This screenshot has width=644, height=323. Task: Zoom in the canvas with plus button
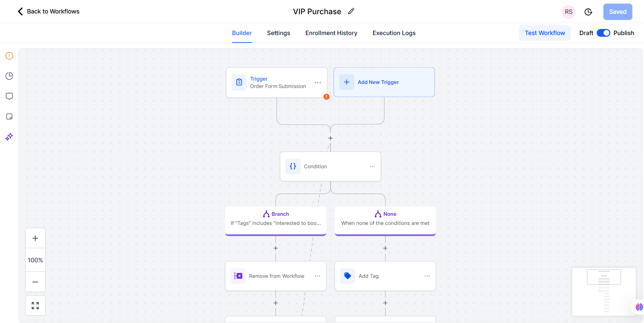[x=35, y=238]
